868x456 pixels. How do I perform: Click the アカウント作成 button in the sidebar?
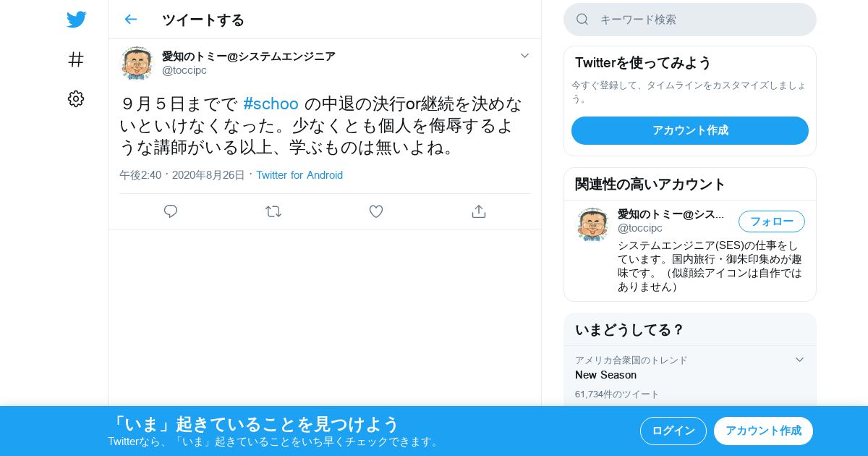coord(690,130)
